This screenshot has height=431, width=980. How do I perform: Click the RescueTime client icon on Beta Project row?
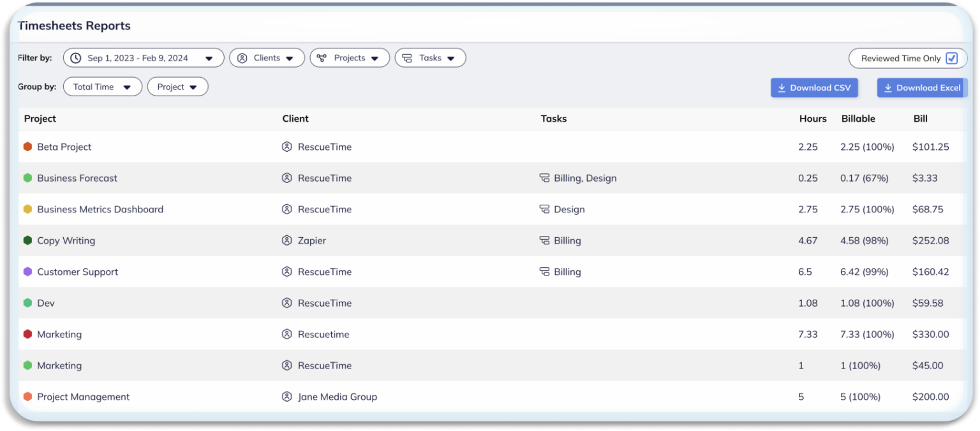(286, 147)
